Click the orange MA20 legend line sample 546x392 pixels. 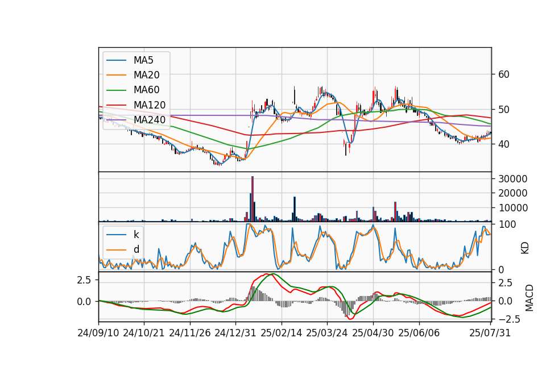pos(116,75)
